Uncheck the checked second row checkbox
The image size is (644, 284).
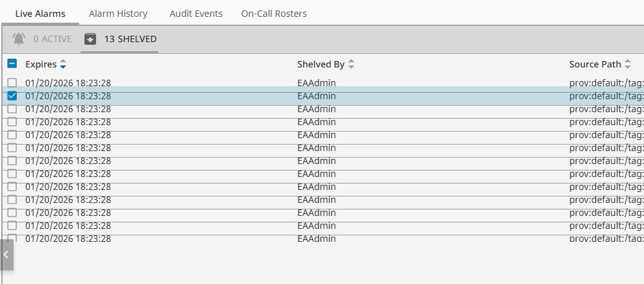pos(12,96)
